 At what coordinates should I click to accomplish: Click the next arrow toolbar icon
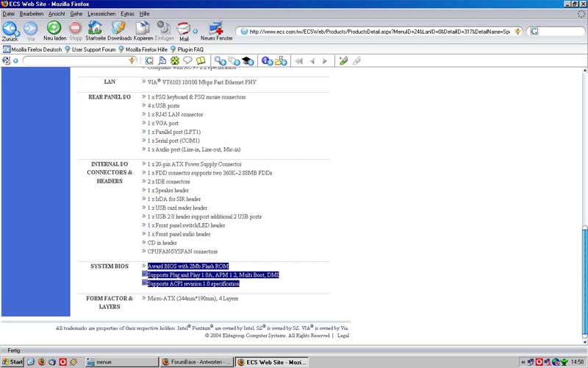[x=325, y=61]
